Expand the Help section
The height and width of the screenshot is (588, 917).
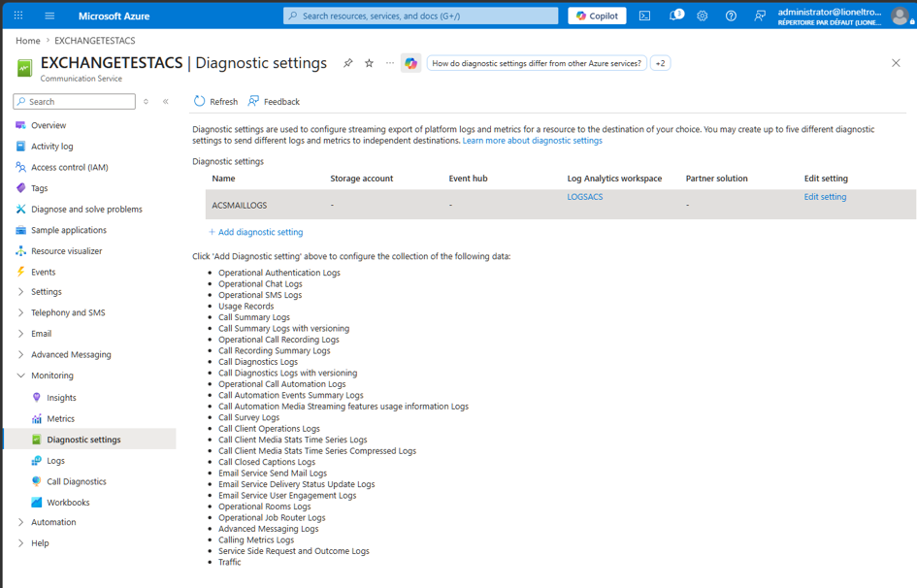click(x=21, y=543)
